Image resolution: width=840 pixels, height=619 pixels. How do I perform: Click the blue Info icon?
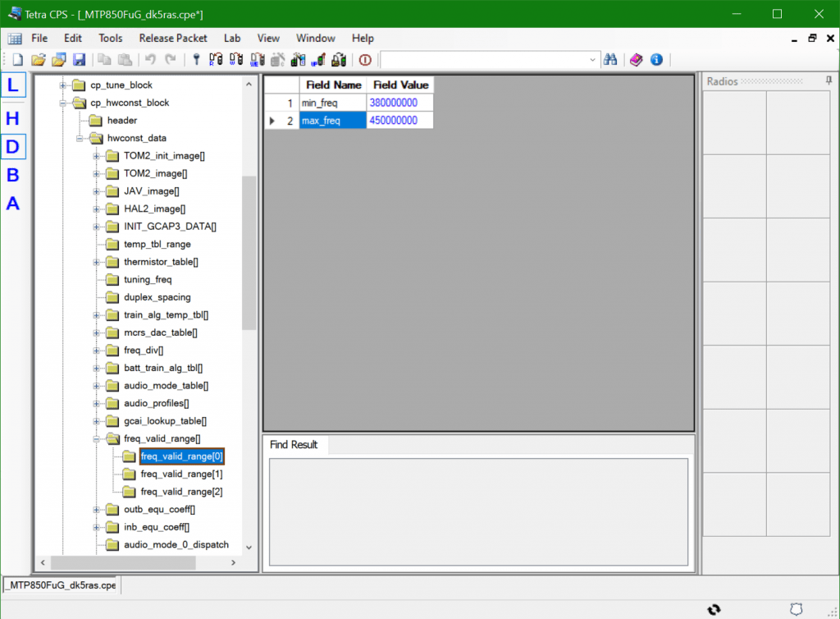tap(656, 60)
